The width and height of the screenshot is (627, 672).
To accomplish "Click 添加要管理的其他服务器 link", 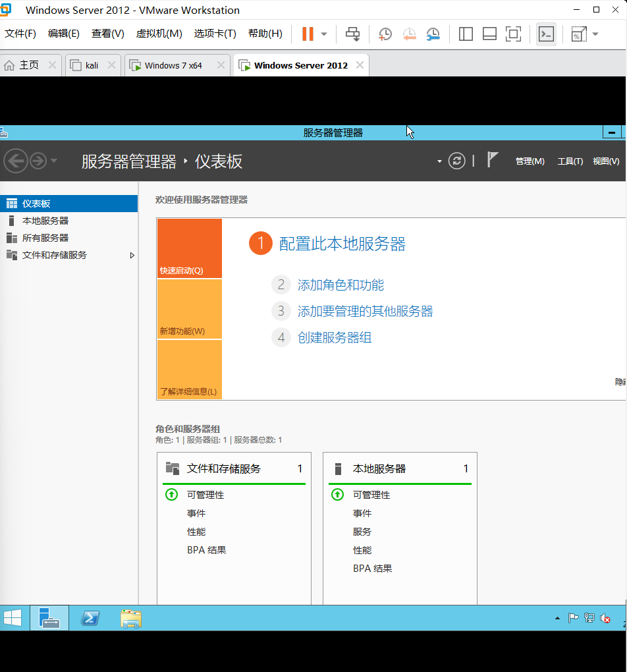I will [365, 311].
